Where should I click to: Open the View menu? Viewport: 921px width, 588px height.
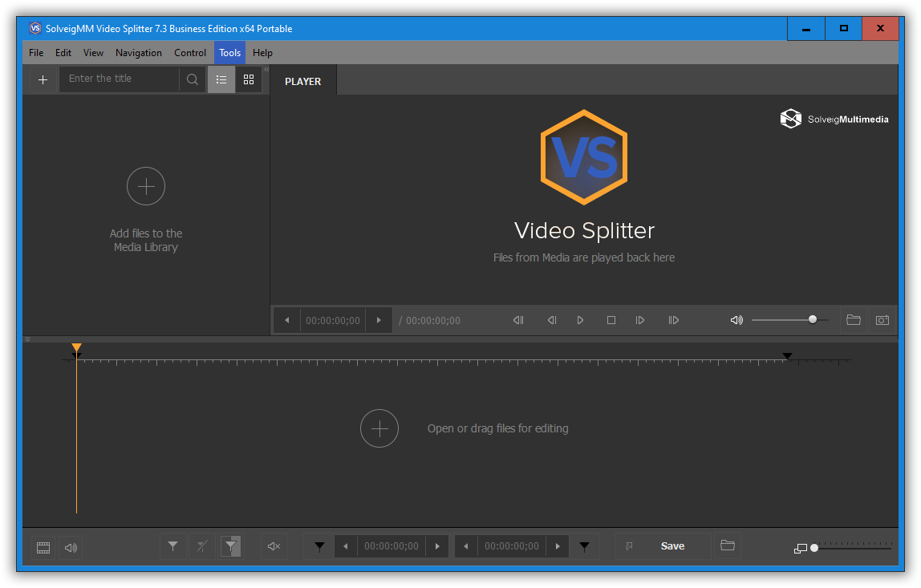pyautogui.click(x=93, y=53)
